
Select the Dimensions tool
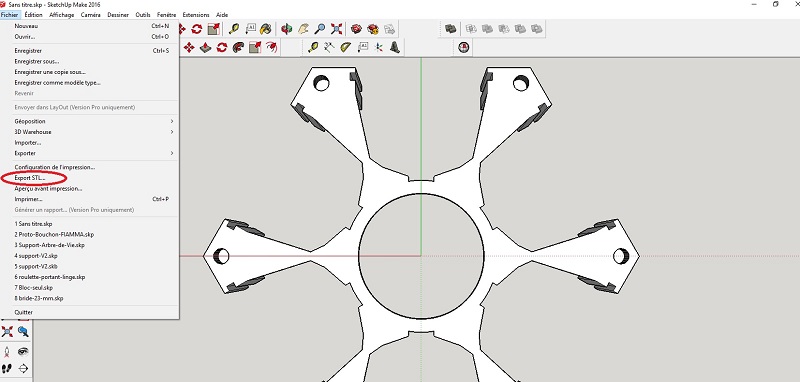pos(329,47)
